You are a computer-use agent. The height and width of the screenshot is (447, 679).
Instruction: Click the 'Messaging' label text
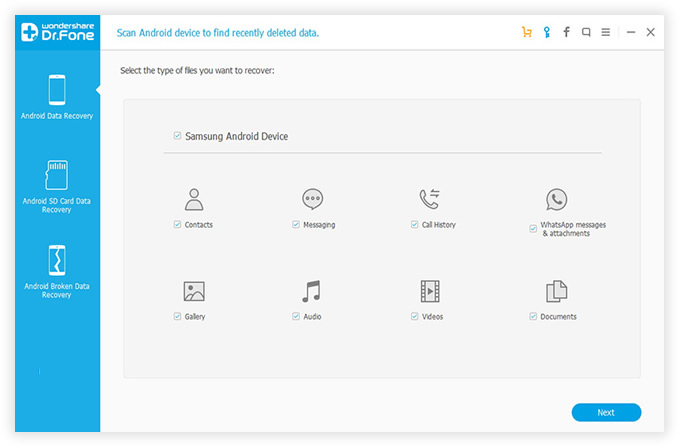tap(319, 225)
